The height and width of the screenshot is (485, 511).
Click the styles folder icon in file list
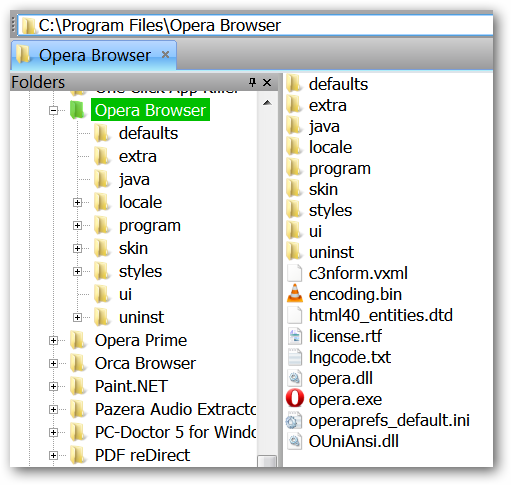[294, 210]
